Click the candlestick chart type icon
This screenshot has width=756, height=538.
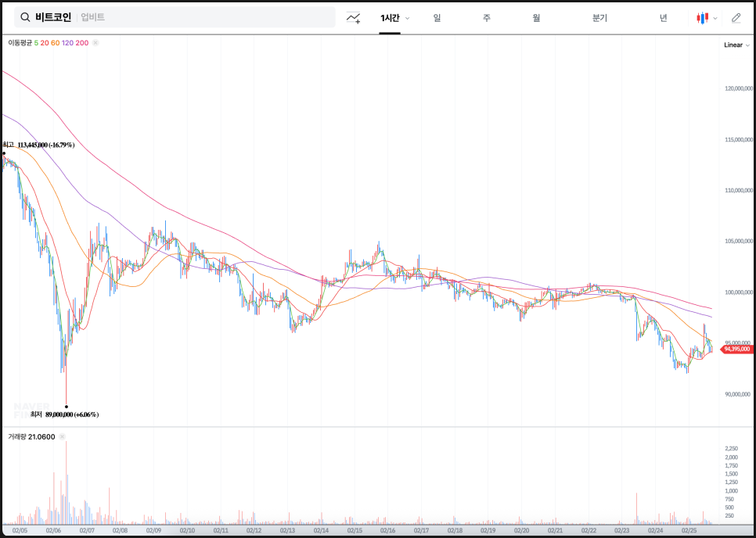tap(702, 18)
